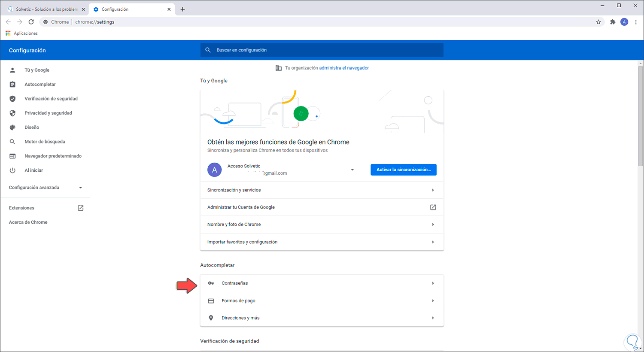Open the Aplicaciones apps grid icon

click(x=8, y=33)
